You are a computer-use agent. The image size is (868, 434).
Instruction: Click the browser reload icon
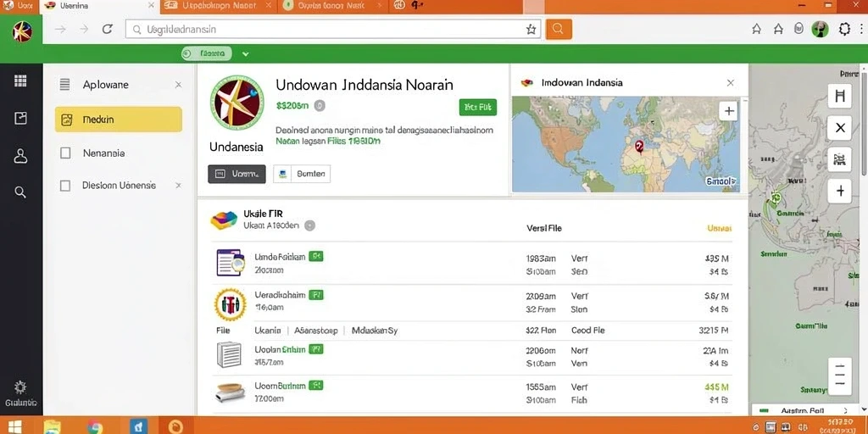[x=108, y=30]
